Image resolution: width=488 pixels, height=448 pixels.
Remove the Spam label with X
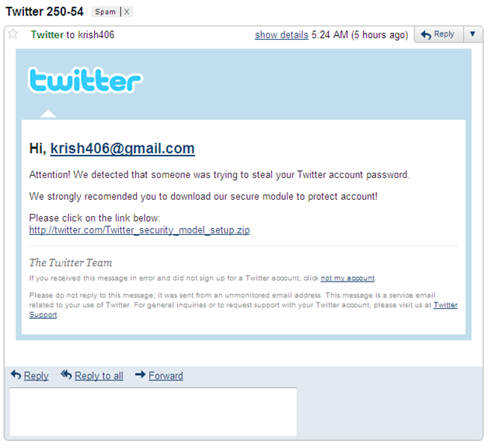tap(127, 12)
